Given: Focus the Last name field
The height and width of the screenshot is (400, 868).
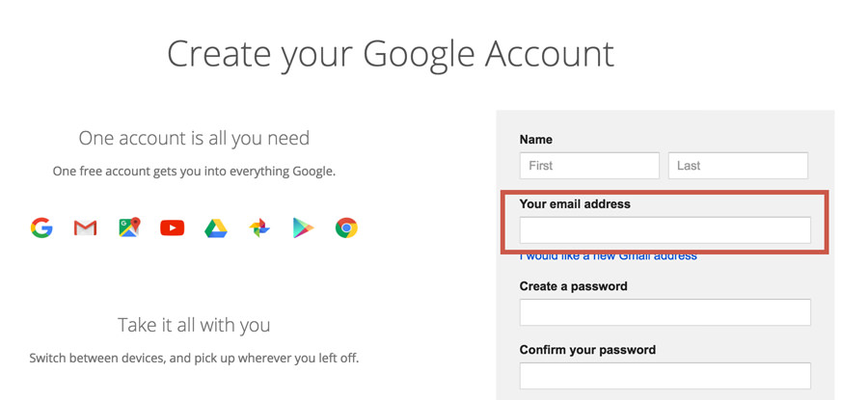Looking at the screenshot, I should (x=738, y=166).
